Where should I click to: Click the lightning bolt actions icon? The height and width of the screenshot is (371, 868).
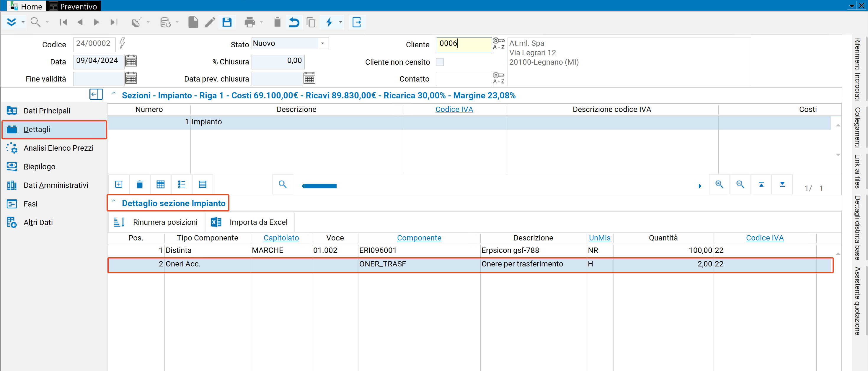tap(329, 22)
